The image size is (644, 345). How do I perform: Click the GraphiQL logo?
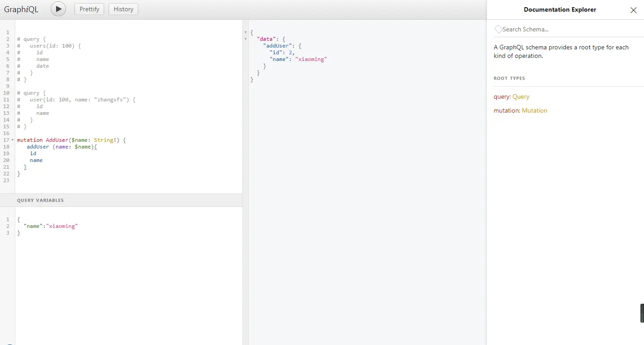[21, 9]
